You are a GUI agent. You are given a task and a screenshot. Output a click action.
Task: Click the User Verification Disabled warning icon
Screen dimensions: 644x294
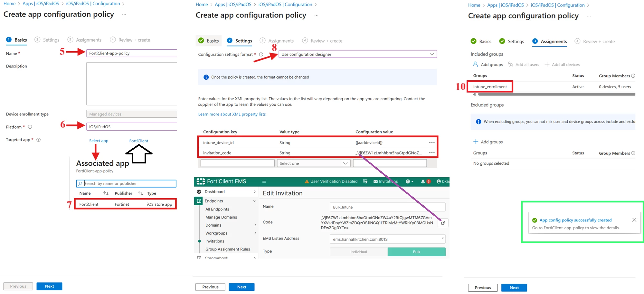pos(307,181)
